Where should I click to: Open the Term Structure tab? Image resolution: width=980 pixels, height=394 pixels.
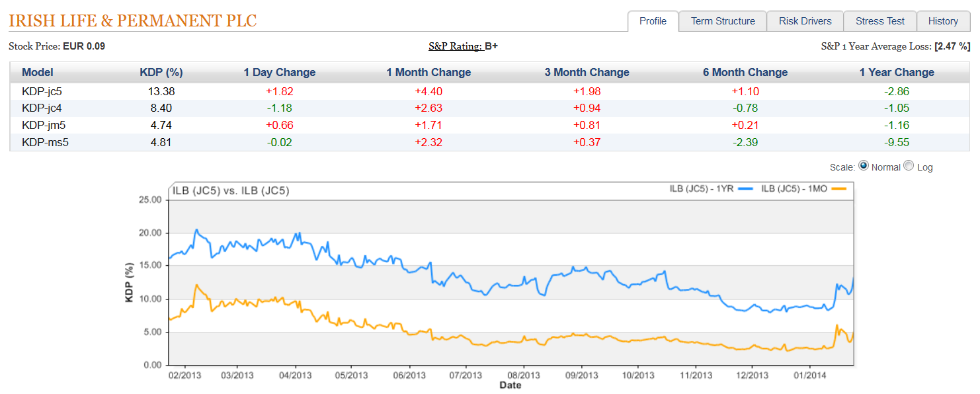coord(723,21)
